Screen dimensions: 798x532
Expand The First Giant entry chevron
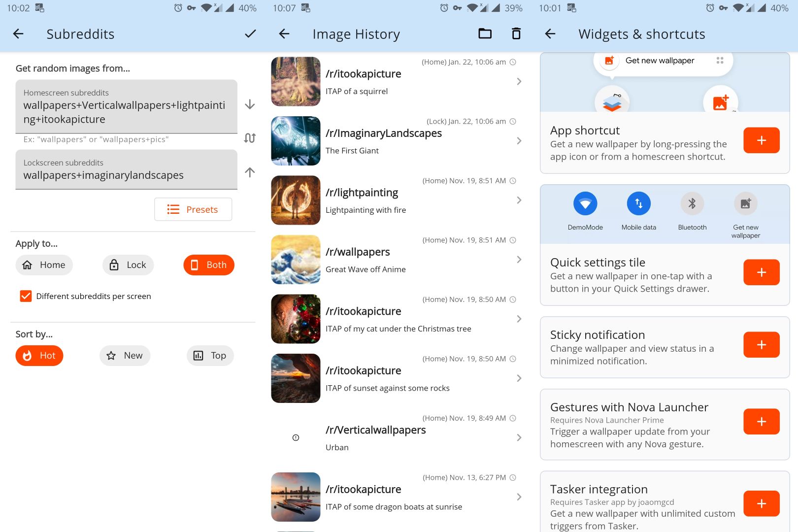point(519,141)
